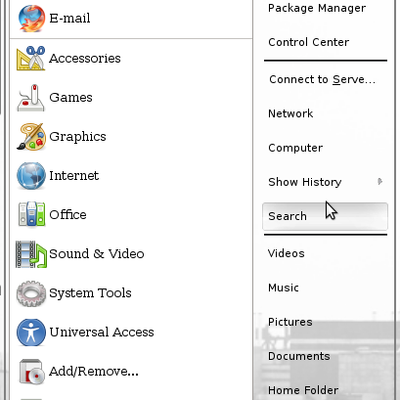Click the Accessories scissors and ruler icon
400x400 pixels.
pos(31,58)
